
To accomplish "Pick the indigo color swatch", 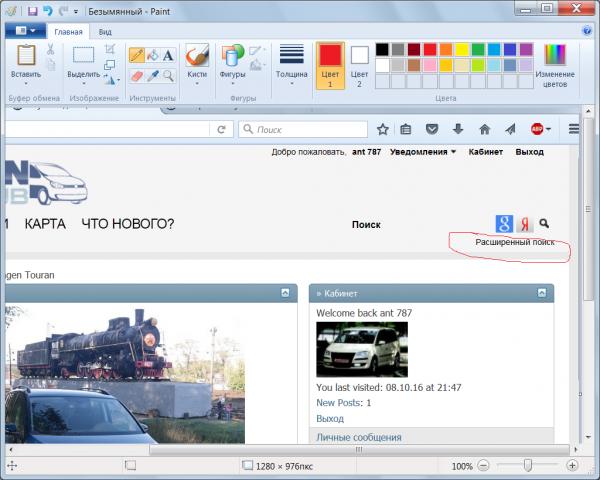I will [510, 49].
